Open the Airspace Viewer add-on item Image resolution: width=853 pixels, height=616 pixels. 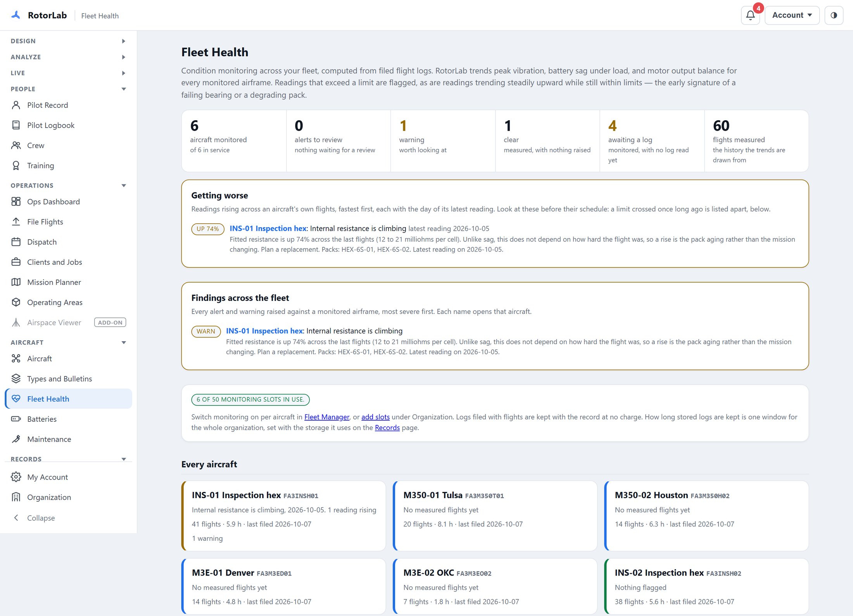point(69,323)
